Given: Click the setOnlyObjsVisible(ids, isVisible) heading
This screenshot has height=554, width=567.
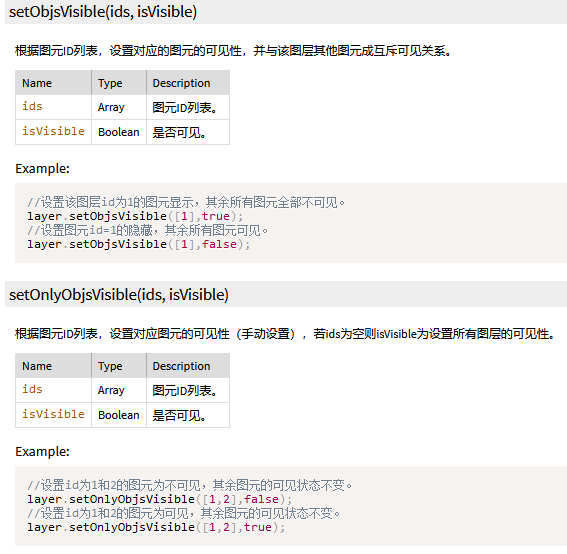Looking at the screenshot, I should point(119,295).
